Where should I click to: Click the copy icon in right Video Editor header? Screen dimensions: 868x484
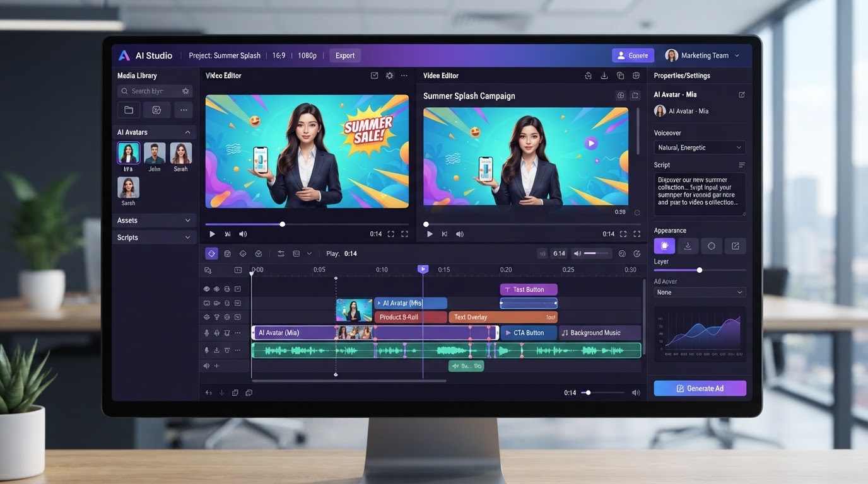[x=620, y=76]
